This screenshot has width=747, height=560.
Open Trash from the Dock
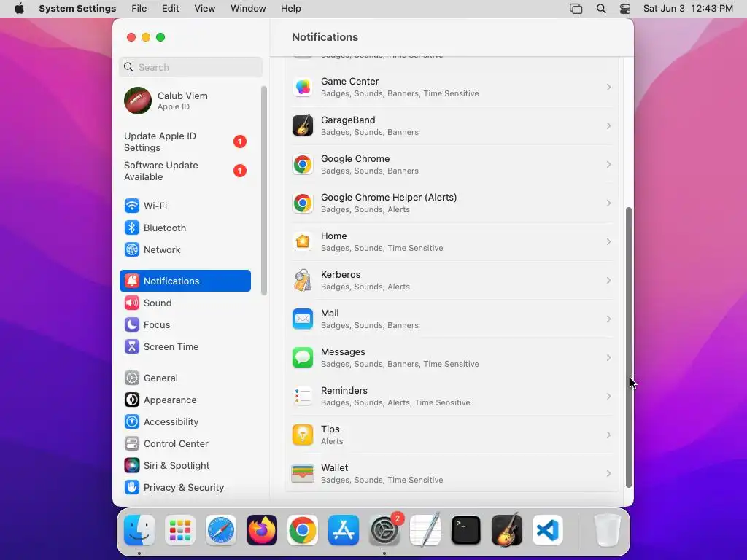tap(607, 530)
